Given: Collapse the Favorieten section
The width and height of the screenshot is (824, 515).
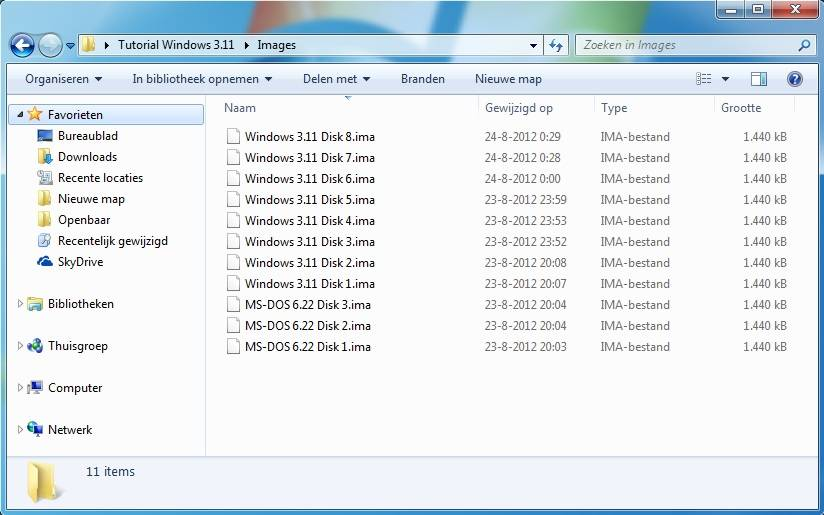Looking at the screenshot, I should pos(20,115).
